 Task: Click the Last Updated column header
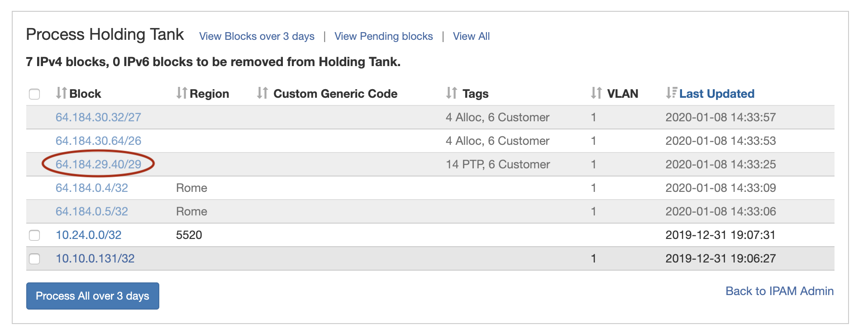[x=716, y=94]
